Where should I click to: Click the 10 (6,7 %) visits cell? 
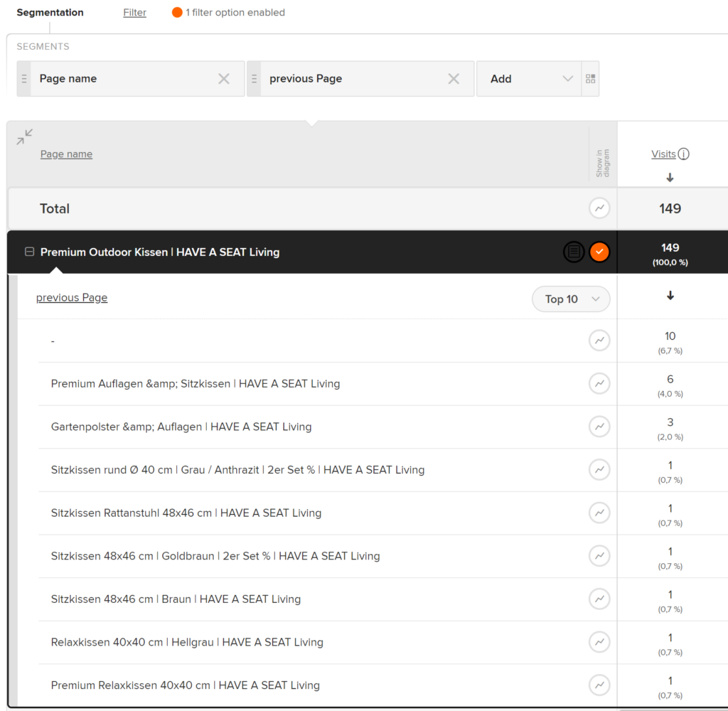[670, 342]
